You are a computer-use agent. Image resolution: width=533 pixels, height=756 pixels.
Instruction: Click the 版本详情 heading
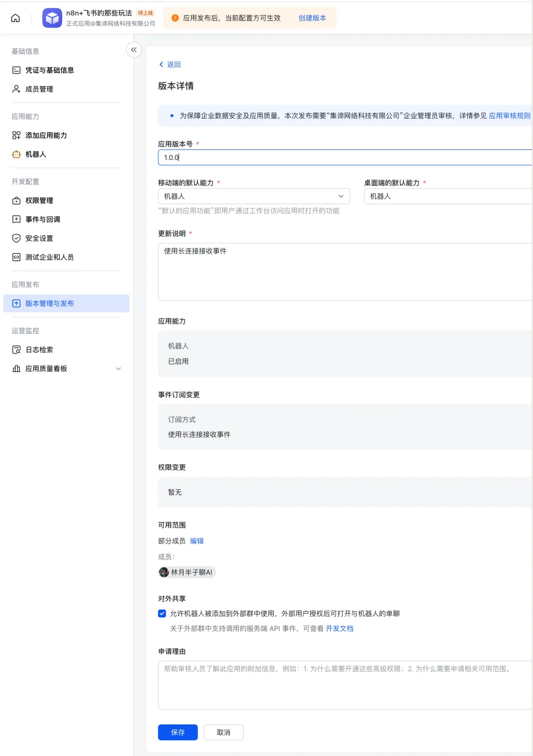(176, 86)
